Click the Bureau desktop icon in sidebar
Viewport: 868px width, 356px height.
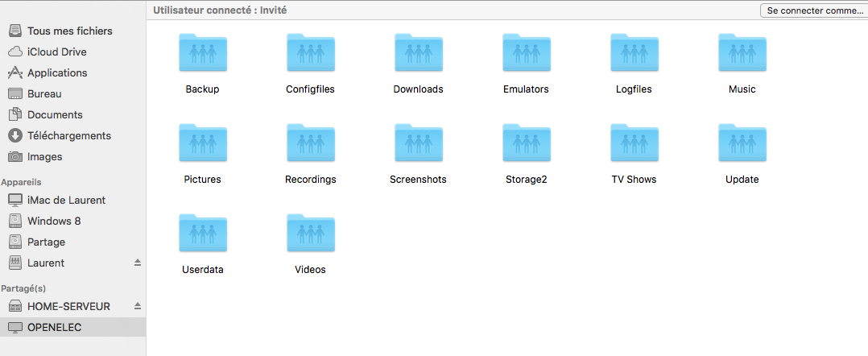tap(15, 93)
